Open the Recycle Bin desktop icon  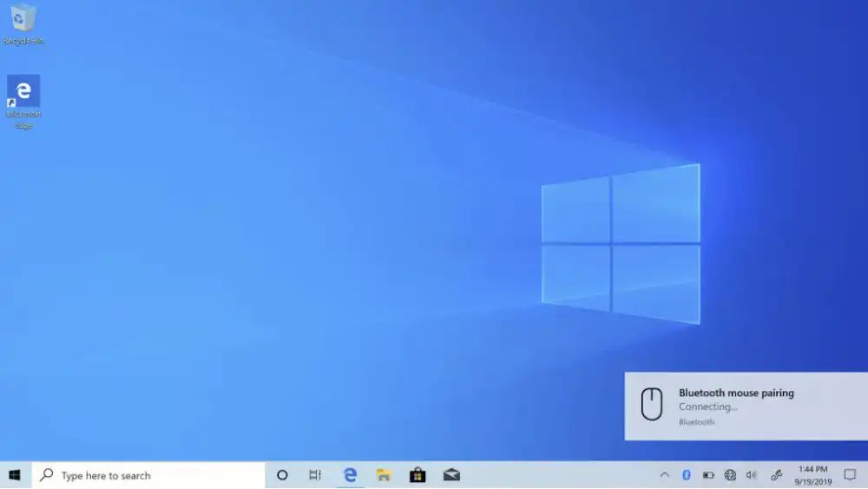click(23, 23)
